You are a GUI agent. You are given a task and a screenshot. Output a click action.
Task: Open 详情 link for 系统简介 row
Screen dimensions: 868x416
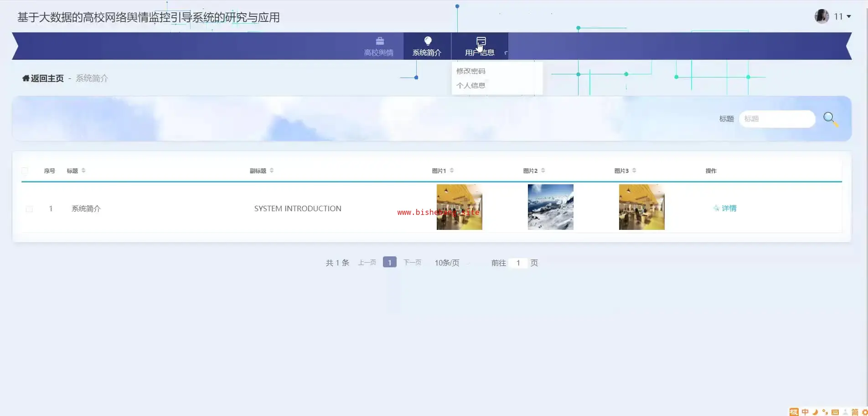tap(725, 208)
